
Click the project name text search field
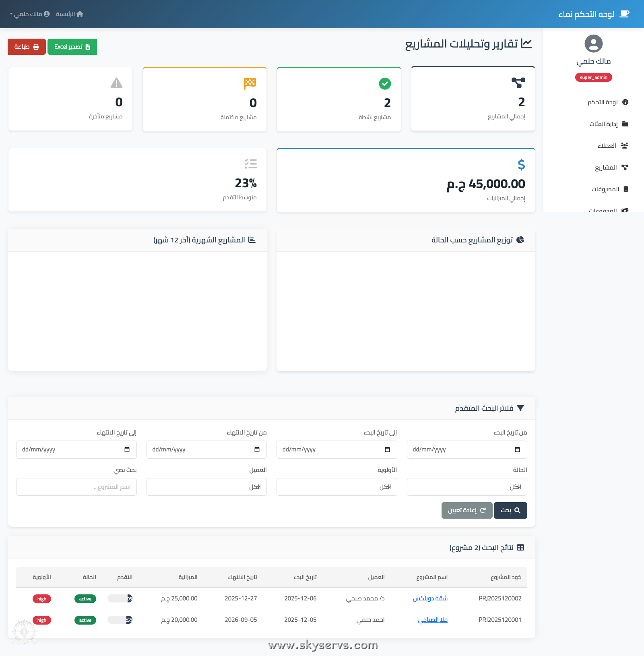(76, 487)
